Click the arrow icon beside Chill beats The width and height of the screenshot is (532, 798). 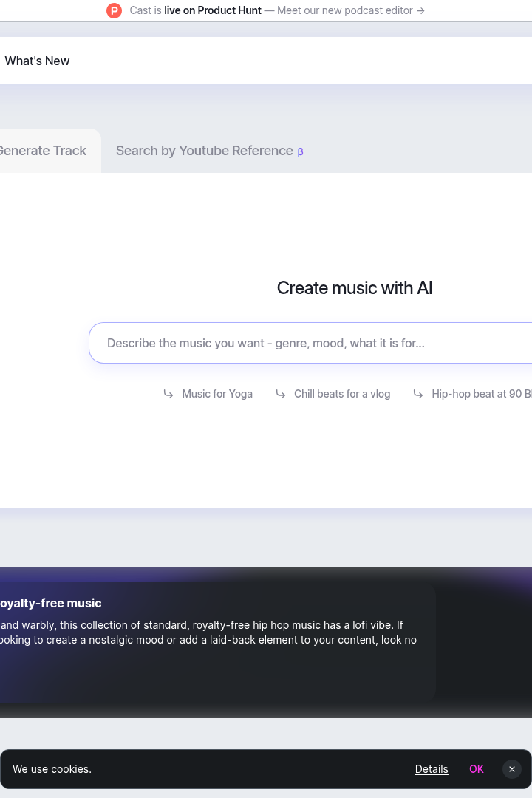click(281, 394)
